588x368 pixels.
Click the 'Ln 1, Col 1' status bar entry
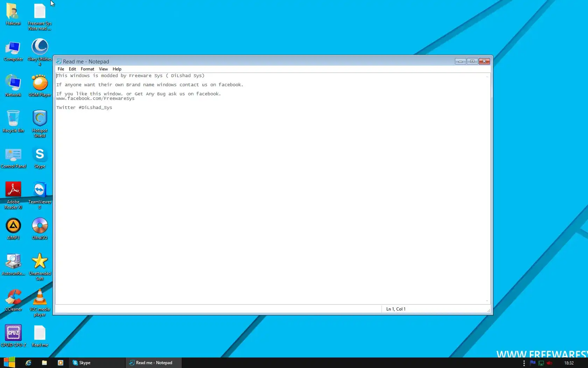click(396, 309)
